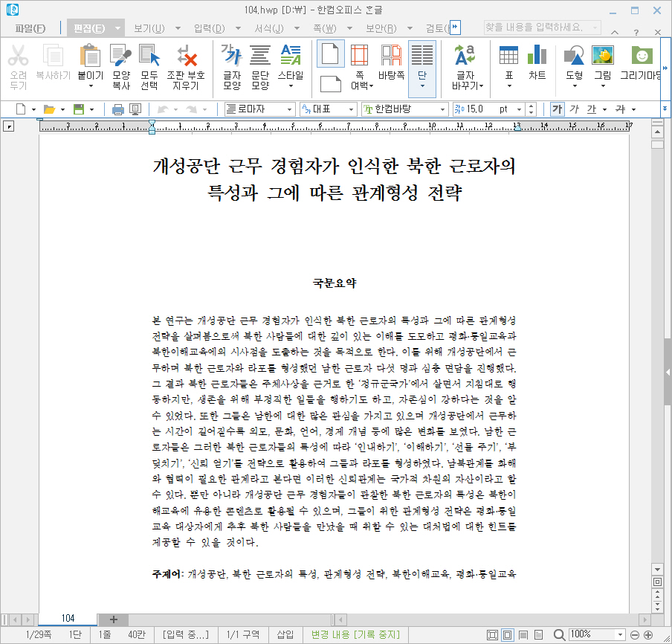
Task: Click font size stepper up arrow
Action: coord(531,106)
